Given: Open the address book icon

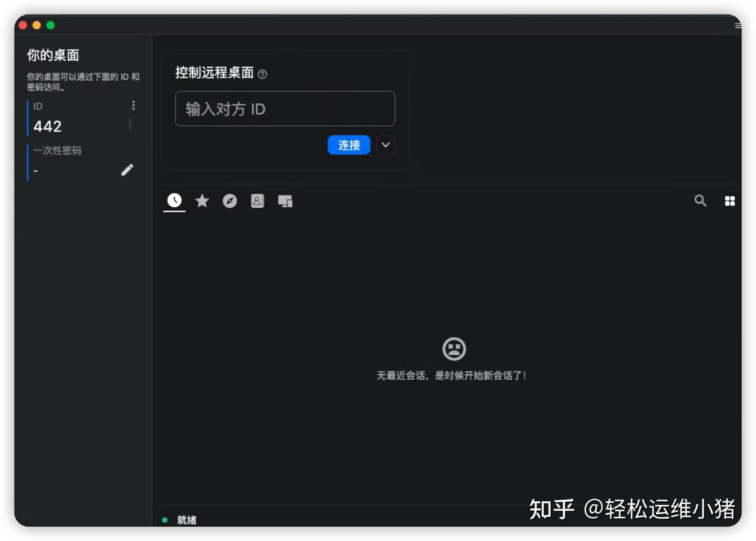Looking at the screenshot, I should 257,200.
